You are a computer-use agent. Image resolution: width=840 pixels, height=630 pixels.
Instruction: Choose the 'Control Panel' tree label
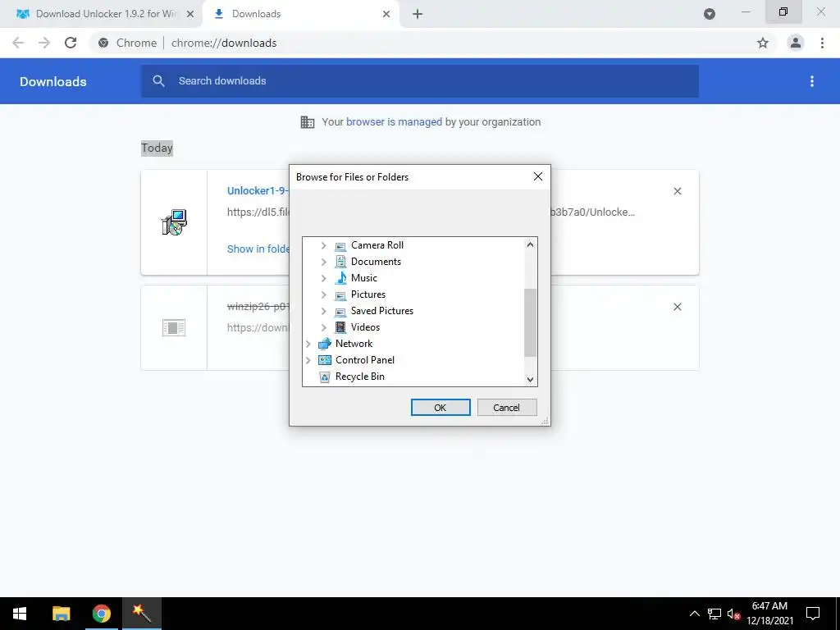[x=365, y=360]
